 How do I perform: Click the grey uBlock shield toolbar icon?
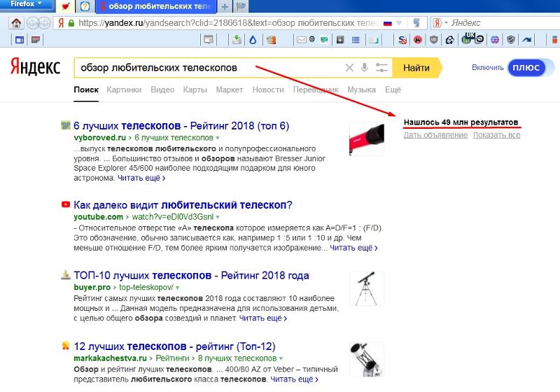click(433, 40)
